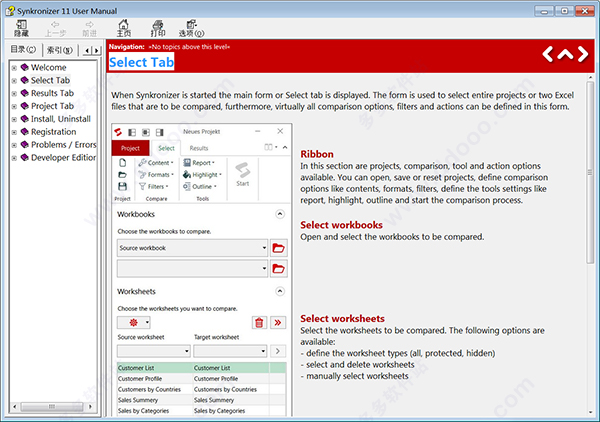The image size is (600, 422).
Task: Click the center-pane layout icon in form title
Action: 146,132
